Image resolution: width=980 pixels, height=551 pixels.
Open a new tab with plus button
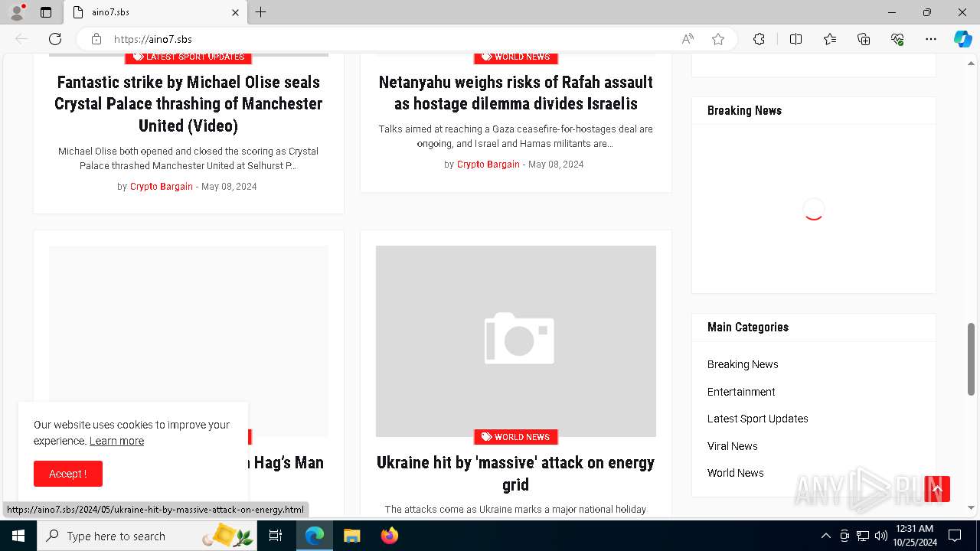pos(261,12)
